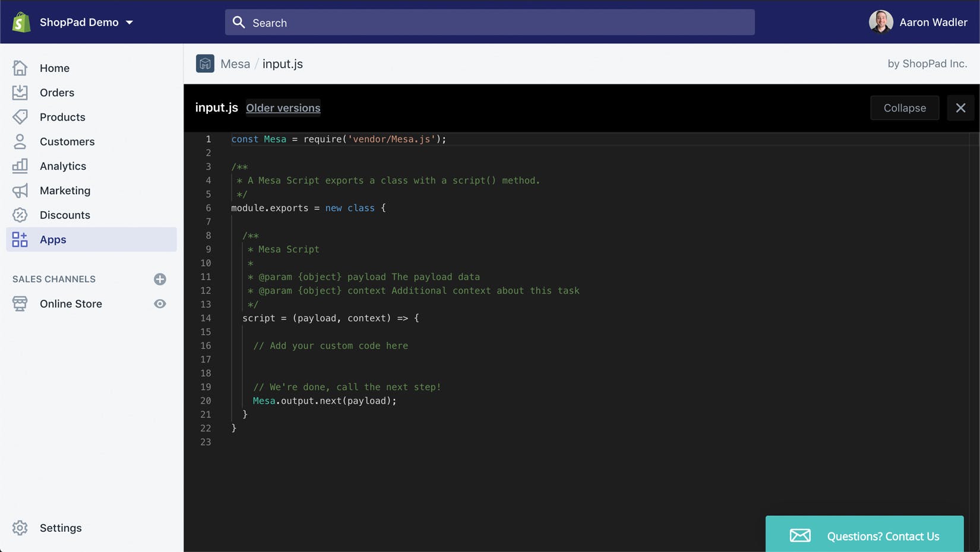Screen dimensions: 980x552
Task: Click line number 14 in gutter
Action: [206, 318]
